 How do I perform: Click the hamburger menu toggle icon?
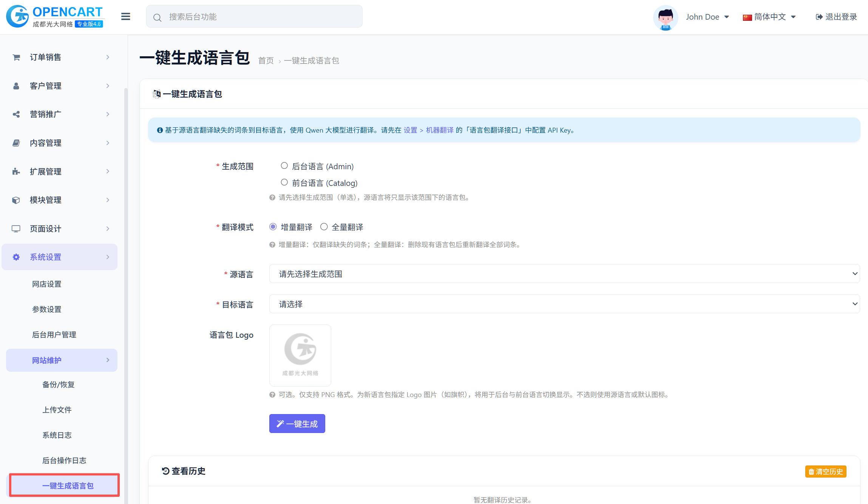coord(125,17)
